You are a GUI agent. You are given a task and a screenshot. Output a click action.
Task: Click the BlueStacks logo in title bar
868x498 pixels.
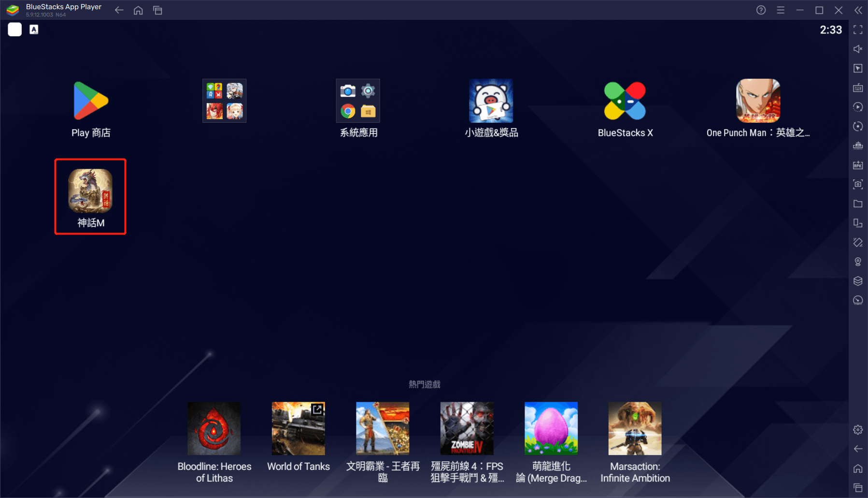13,10
